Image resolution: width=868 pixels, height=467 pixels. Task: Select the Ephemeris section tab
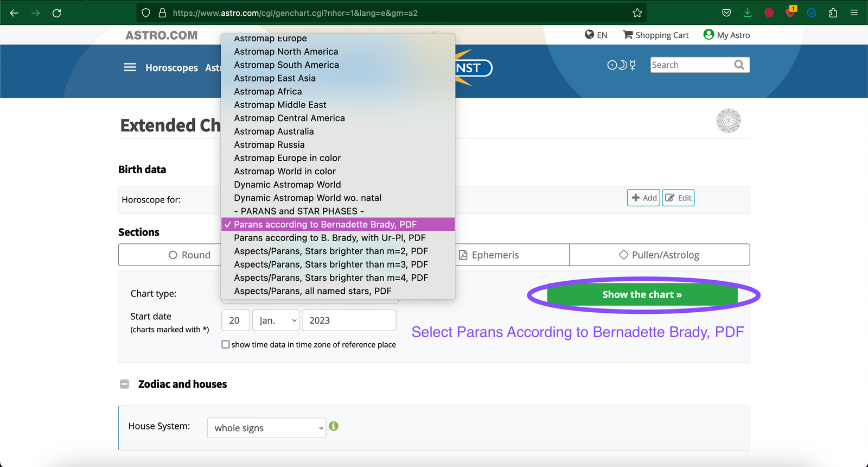pyautogui.click(x=489, y=255)
